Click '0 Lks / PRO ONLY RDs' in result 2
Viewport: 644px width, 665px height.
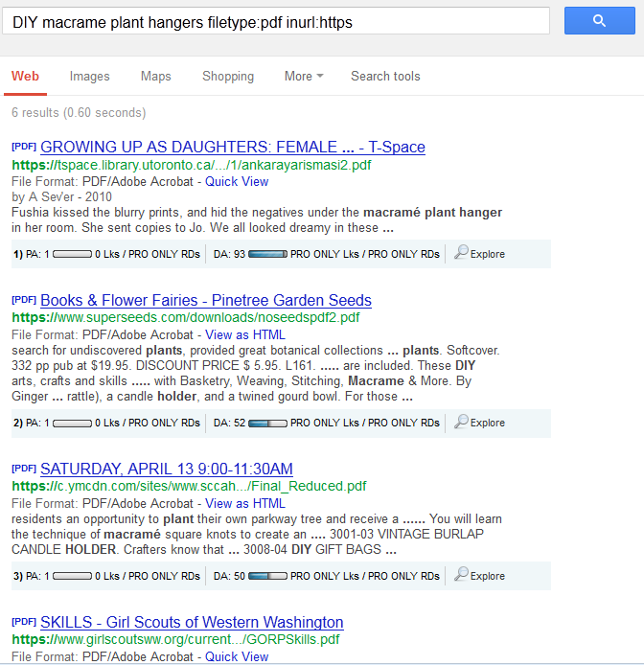pyautogui.click(x=148, y=423)
